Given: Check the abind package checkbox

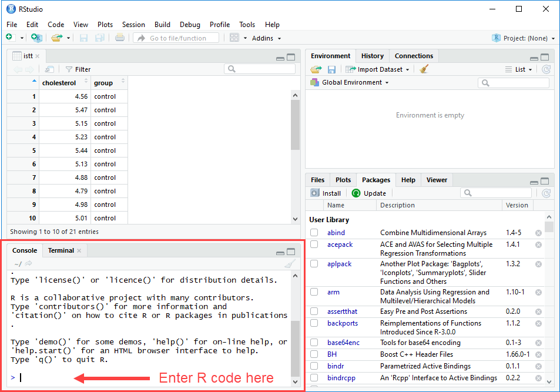Looking at the screenshot, I should [314, 232].
